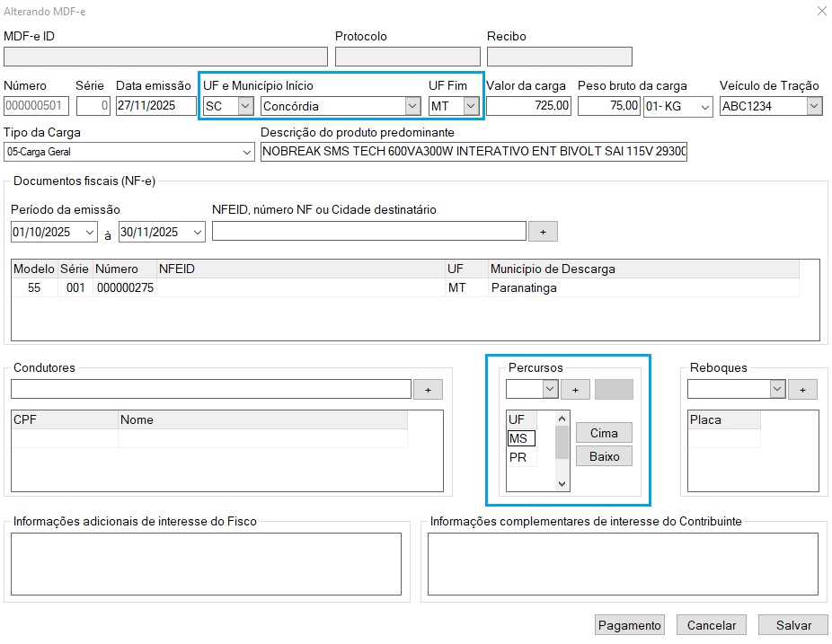Click the plus button next to NFEID search field
Screen dimensions: 832x644
543,232
